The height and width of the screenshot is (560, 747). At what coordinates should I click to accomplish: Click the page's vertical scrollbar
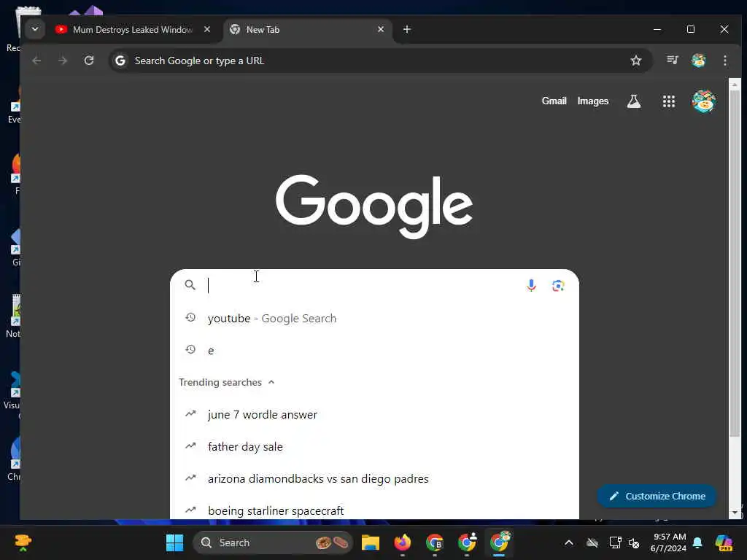pyautogui.click(x=735, y=262)
